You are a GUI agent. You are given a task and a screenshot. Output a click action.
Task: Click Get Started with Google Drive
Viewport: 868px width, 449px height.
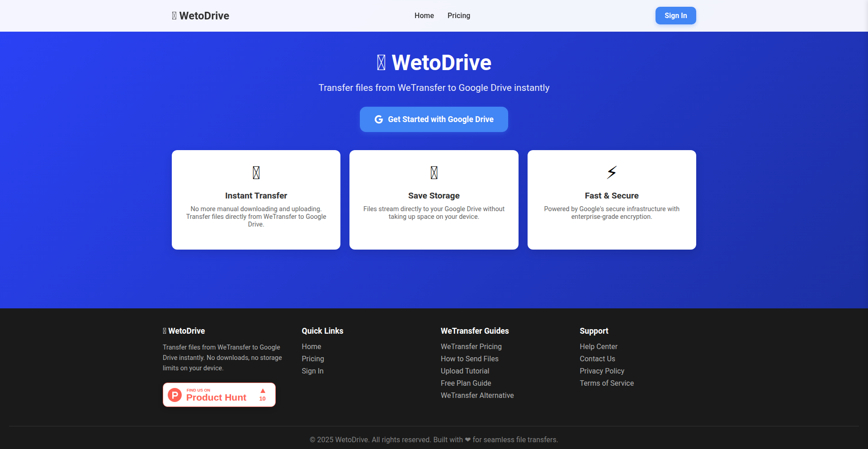pyautogui.click(x=434, y=119)
